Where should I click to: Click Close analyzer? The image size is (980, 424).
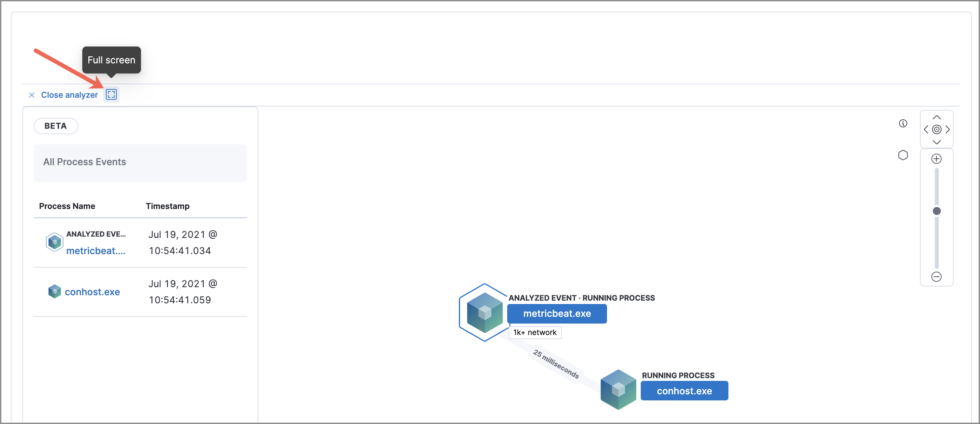tap(69, 95)
